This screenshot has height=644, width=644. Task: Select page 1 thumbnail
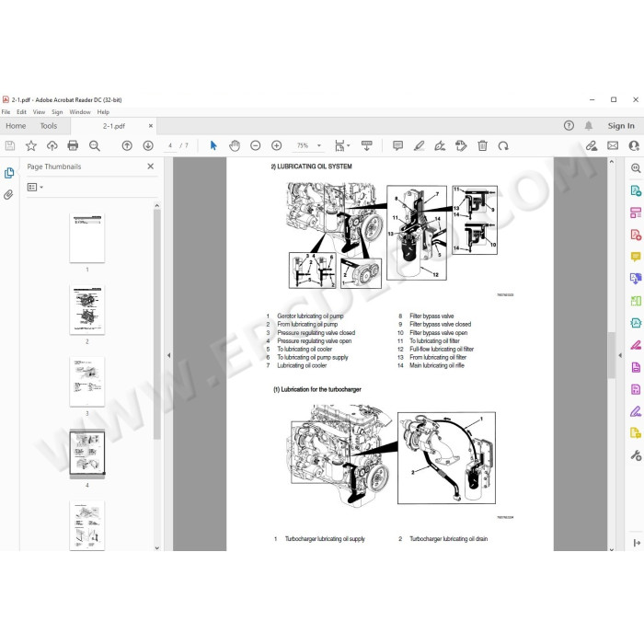coord(87,237)
